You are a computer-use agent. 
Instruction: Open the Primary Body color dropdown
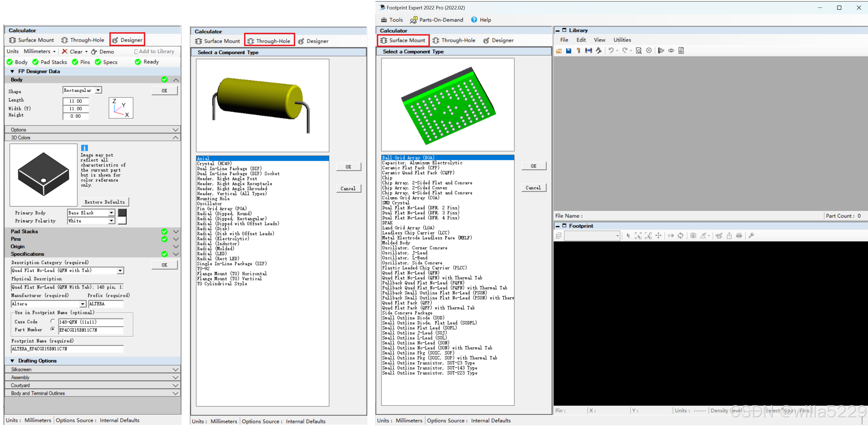pyautogui.click(x=111, y=213)
